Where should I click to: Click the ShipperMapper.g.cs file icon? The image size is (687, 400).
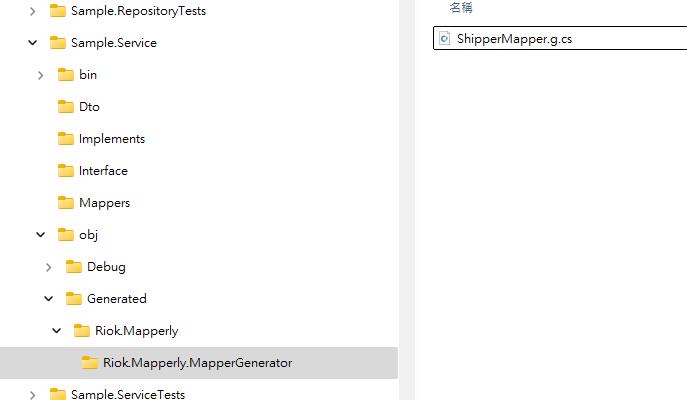pos(446,39)
